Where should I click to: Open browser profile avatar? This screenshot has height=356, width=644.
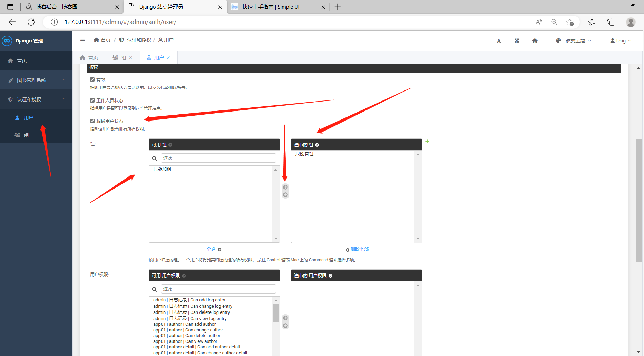(x=631, y=22)
